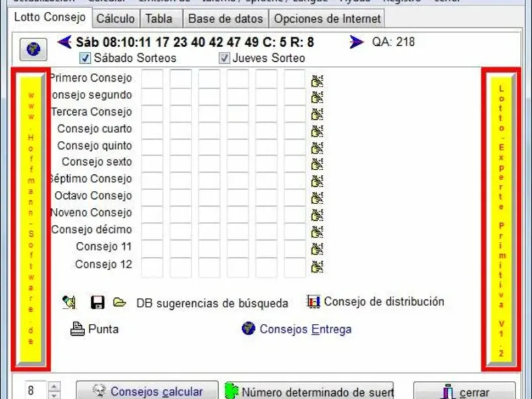Click the globe button at top left
Viewport: 532px width, 399px height.
(33, 49)
